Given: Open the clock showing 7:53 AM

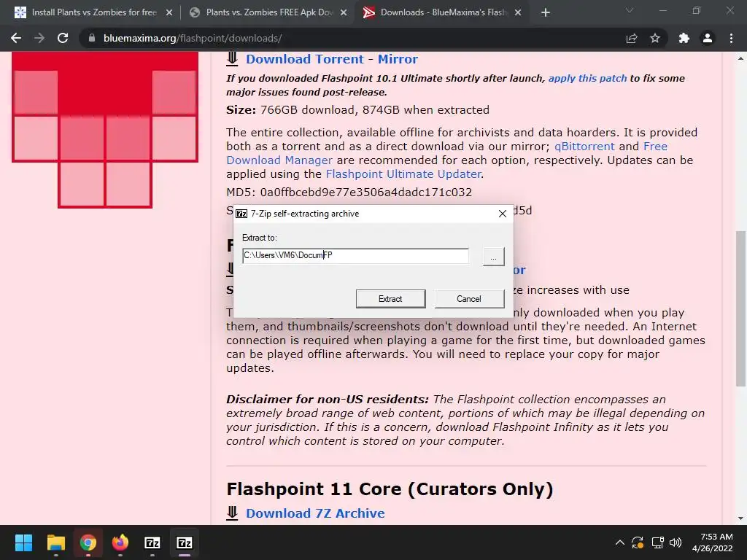Looking at the screenshot, I should click(x=712, y=542).
